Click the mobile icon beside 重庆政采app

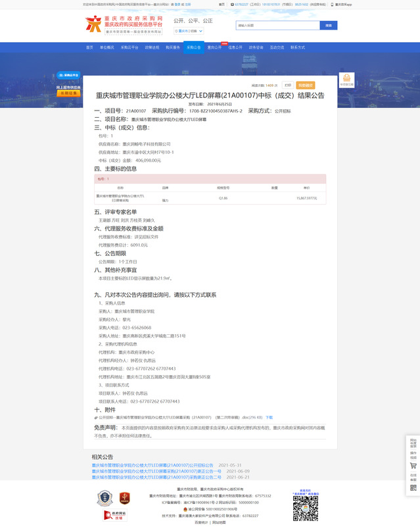coord(332,5)
